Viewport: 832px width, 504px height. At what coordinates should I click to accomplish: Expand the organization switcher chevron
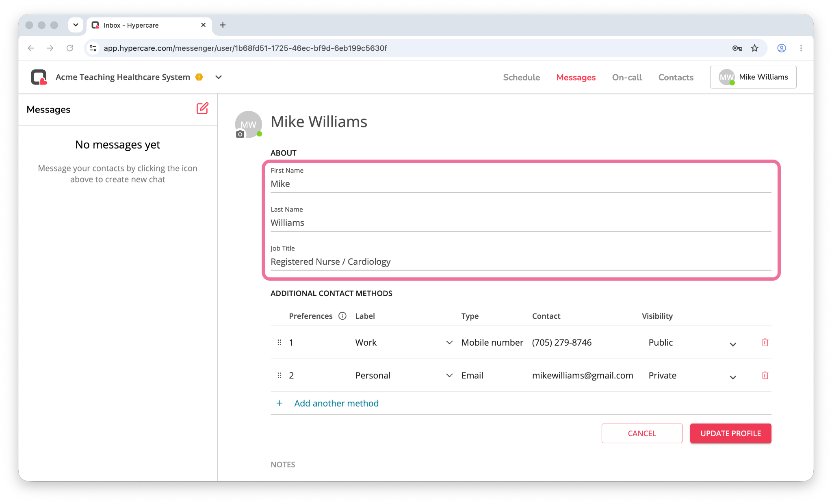tap(219, 77)
